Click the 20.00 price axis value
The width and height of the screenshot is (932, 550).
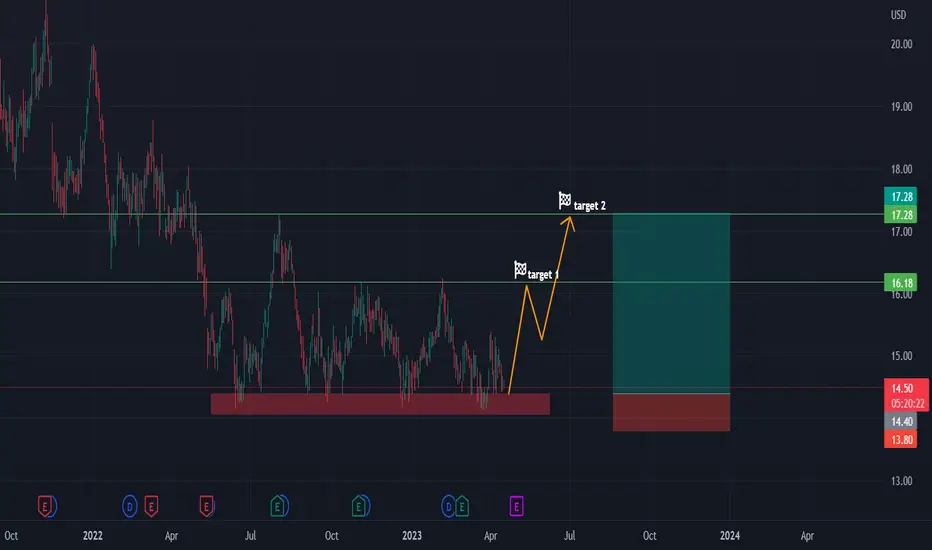tap(901, 44)
